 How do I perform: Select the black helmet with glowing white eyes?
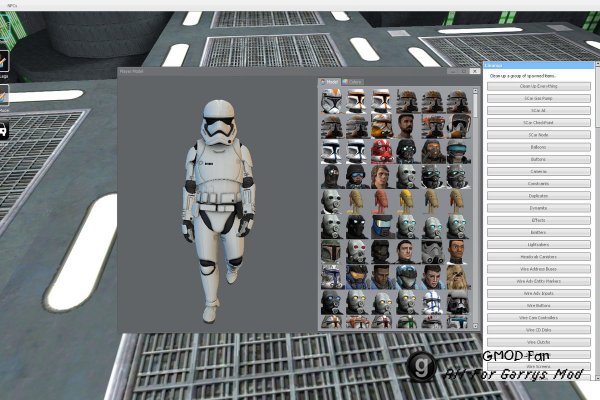click(x=356, y=227)
